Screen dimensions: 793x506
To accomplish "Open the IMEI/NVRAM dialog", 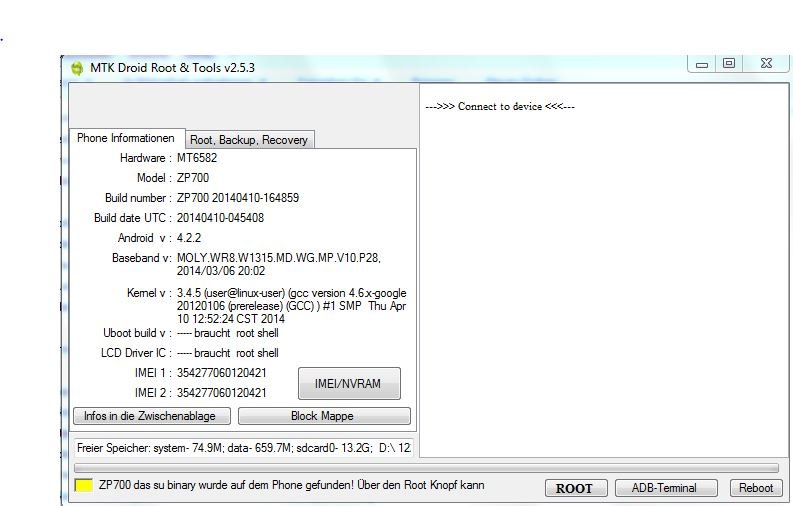I will tap(349, 384).
